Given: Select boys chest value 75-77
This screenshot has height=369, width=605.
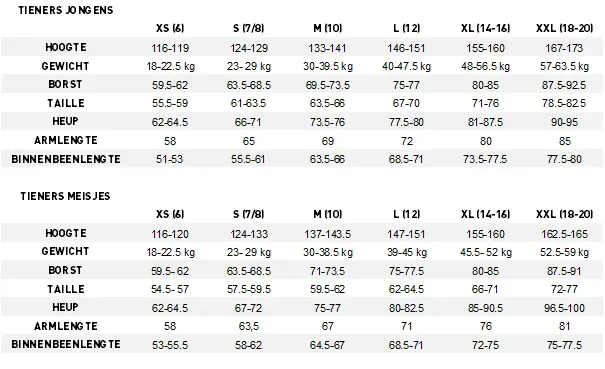Looking at the screenshot, I should [x=406, y=85].
